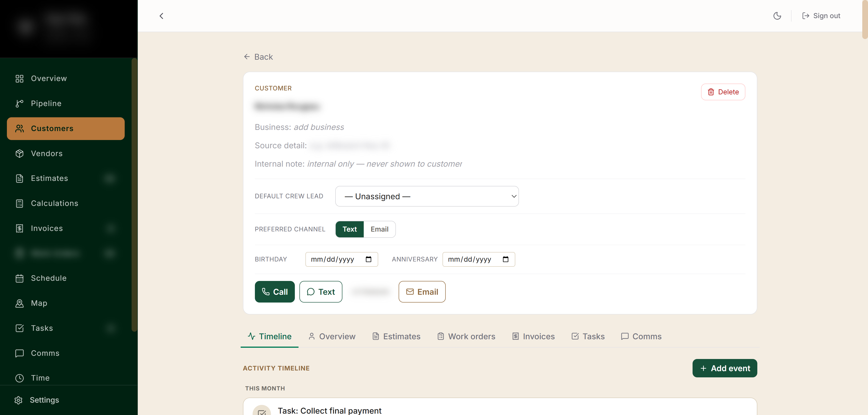The image size is (868, 415).
Task: Expand the Default Crew Lead dropdown
Action: point(427,196)
